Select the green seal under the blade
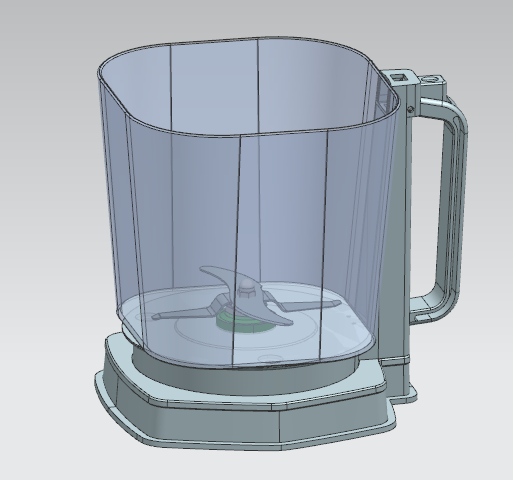 [245, 325]
